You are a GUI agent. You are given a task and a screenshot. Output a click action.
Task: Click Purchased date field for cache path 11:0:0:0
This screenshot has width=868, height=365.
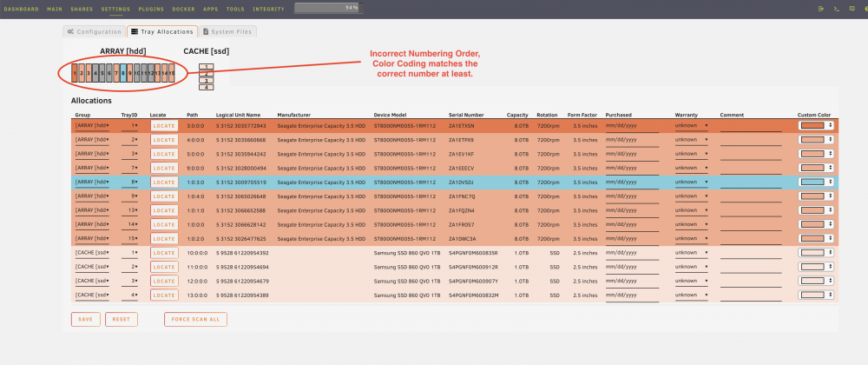tap(632, 267)
